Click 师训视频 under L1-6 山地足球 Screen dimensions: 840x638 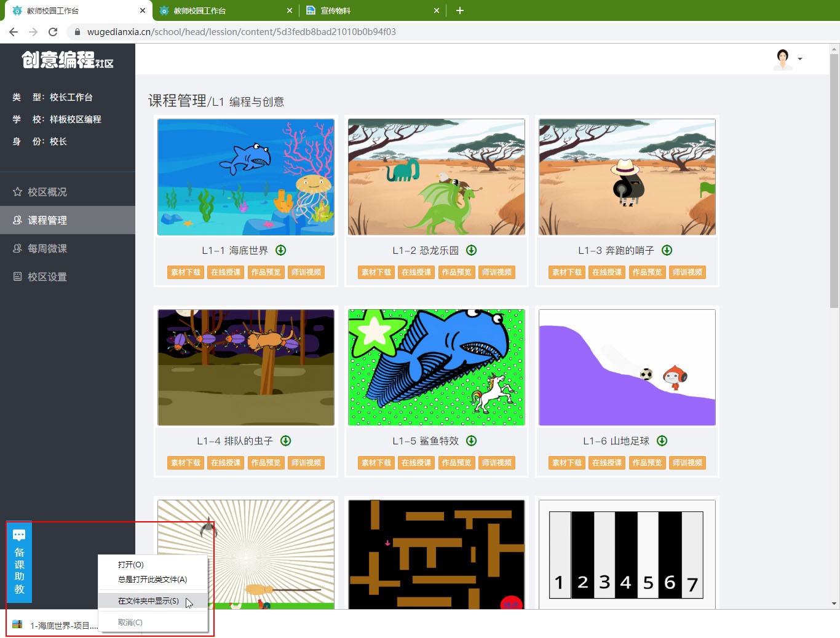click(x=687, y=463)
